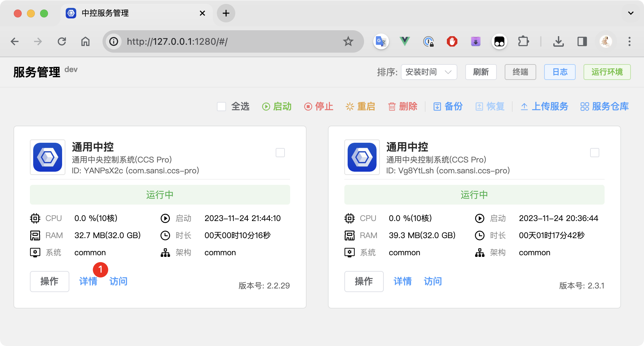Image resolution: width=644 pixels, height=346 pixels.
Task: Open a new browser tab
Action: 226,13
